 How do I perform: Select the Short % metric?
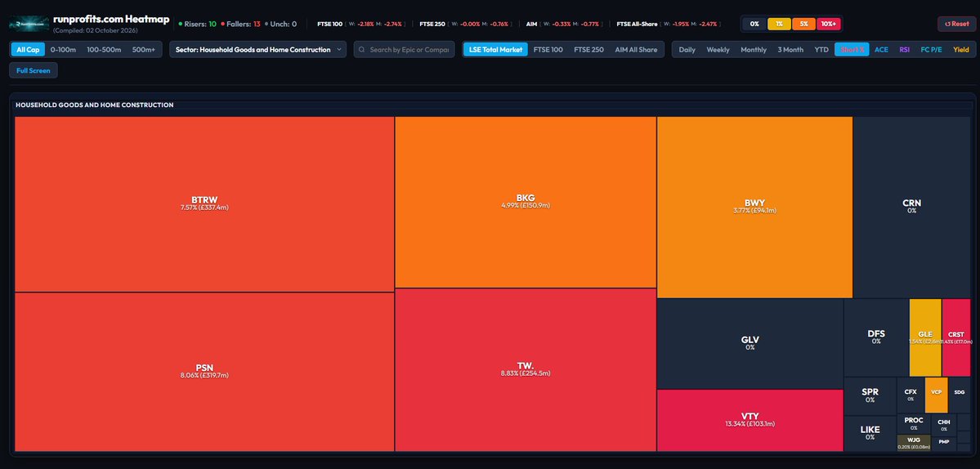click(852, 49)
